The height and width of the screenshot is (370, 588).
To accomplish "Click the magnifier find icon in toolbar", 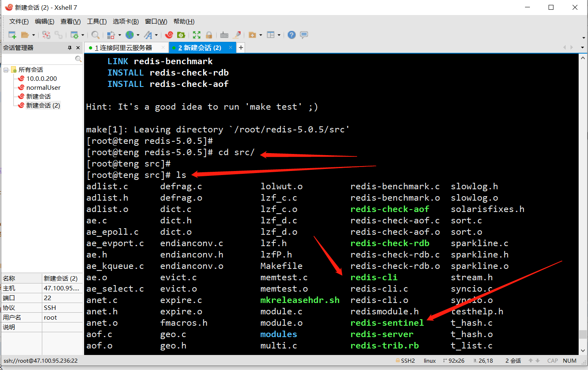I will (95, 35).
